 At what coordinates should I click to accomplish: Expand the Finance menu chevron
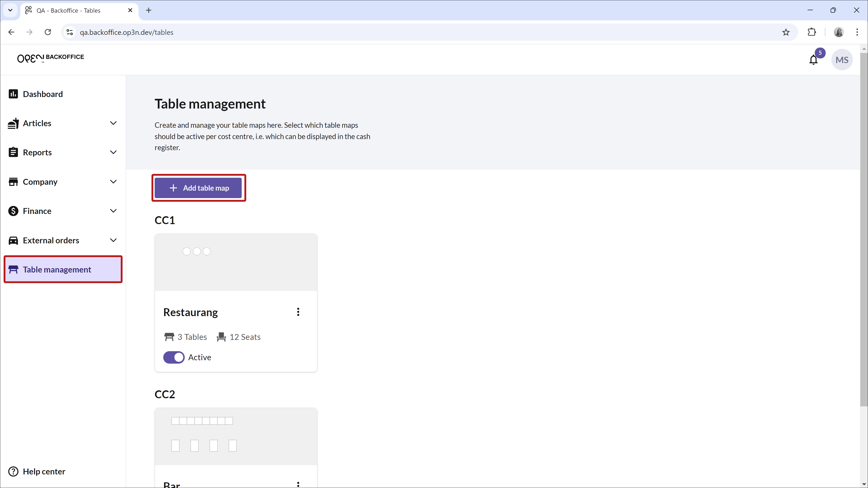(113, 211)
